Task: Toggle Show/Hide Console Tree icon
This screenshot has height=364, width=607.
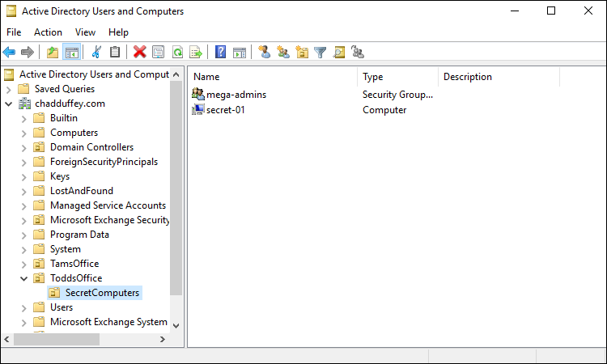Action: [71, 52]
